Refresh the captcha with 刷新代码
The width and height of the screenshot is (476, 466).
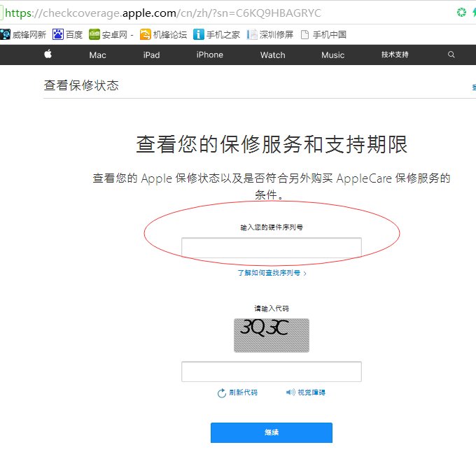(x=237, y=393)
